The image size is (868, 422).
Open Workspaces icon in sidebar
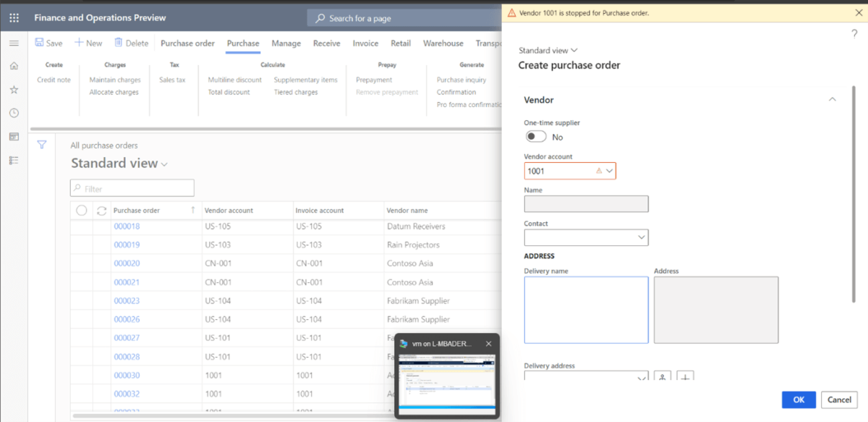(x=14, y=137)
